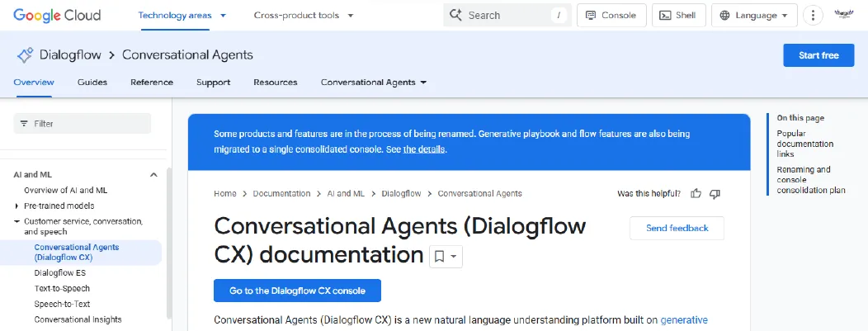The width and height of the screenshot is (868, 331).
Task: Open the 'generative' link in paragraph
Action: (684, 319)
